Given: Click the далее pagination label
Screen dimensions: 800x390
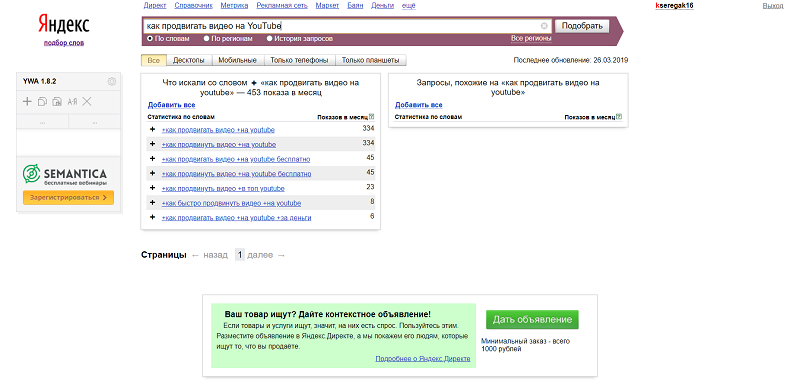Looking at the screenshot, I should click(x=260, y=255).
